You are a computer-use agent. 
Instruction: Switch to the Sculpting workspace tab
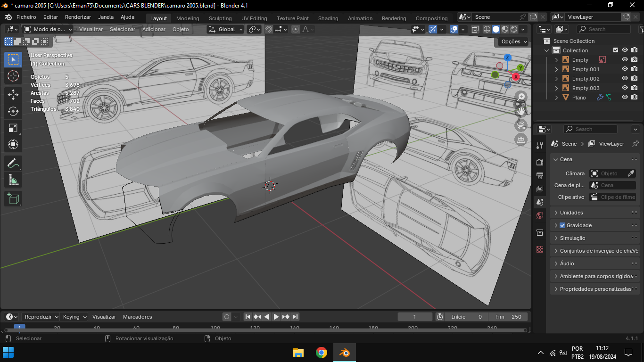click(220, 18)
